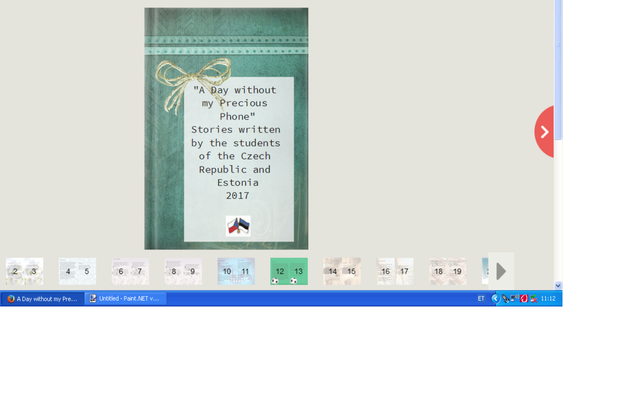This screenshot has height=400, width=640.
Task: Click the red antivirus tray icon
Action: [524, 299]
